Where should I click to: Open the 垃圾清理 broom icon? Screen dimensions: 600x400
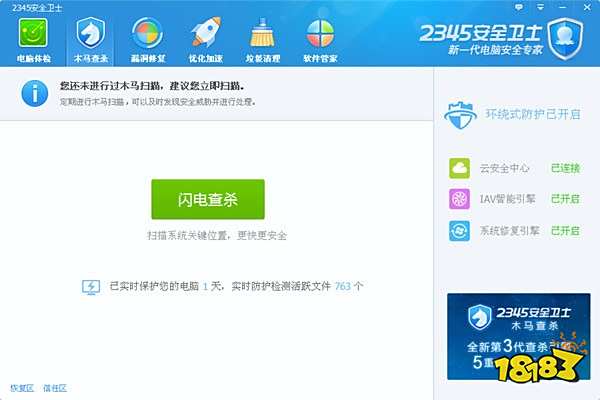[262, 33]
